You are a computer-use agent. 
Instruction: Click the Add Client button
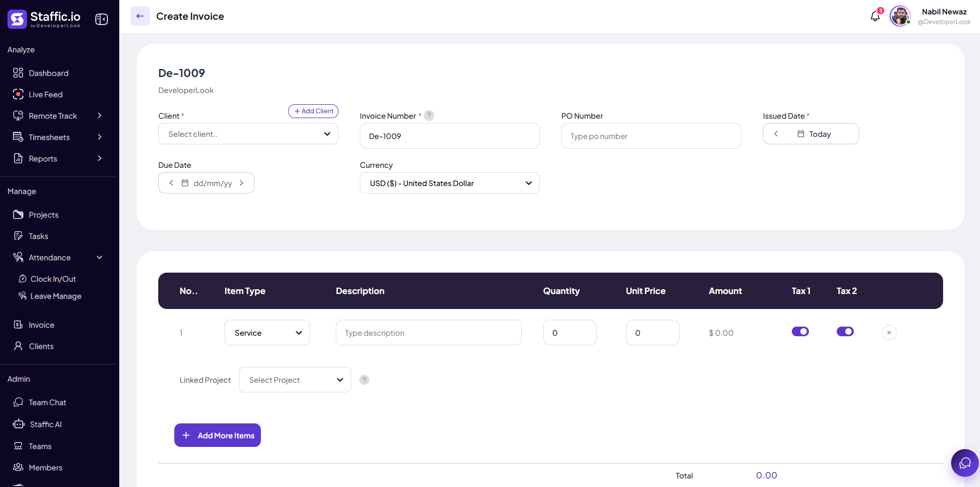[x=313, y=111]
